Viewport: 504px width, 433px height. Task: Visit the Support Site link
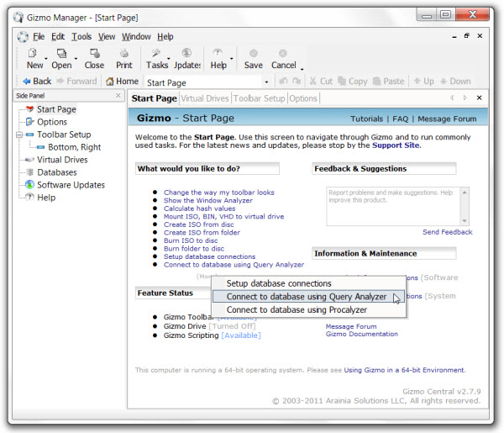(x=396, y=145)
